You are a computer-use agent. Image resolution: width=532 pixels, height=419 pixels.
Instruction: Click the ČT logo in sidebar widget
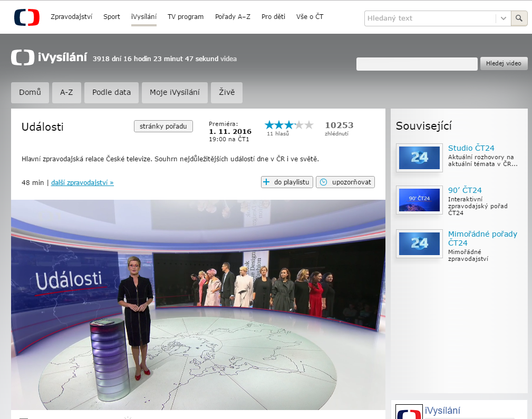(409, 412)
